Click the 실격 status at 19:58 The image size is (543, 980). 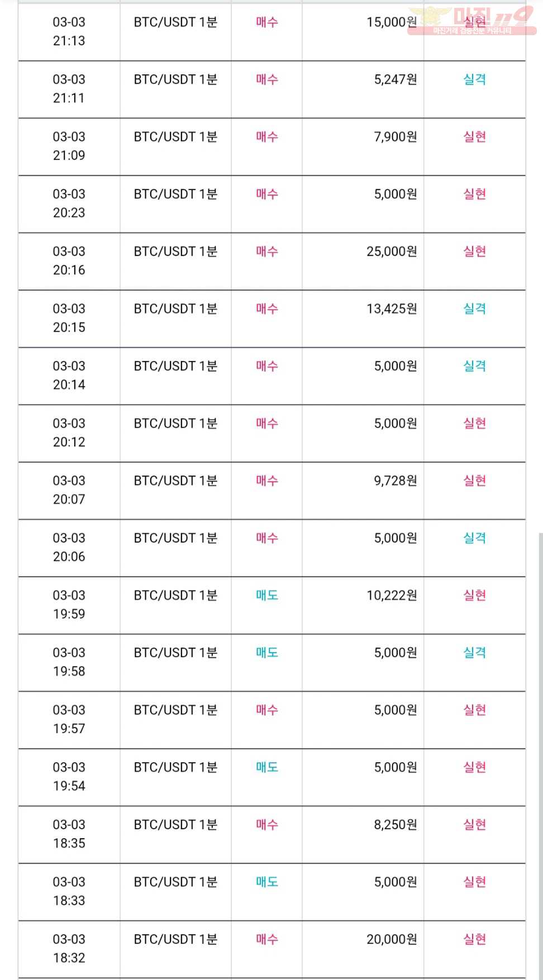click(x=474, y=653)
